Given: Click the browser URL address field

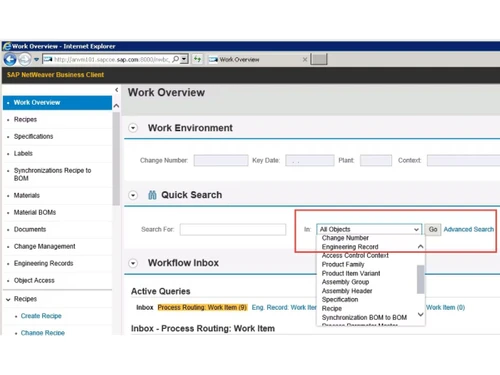Looking at the screenshot, I should click(112, 59).
